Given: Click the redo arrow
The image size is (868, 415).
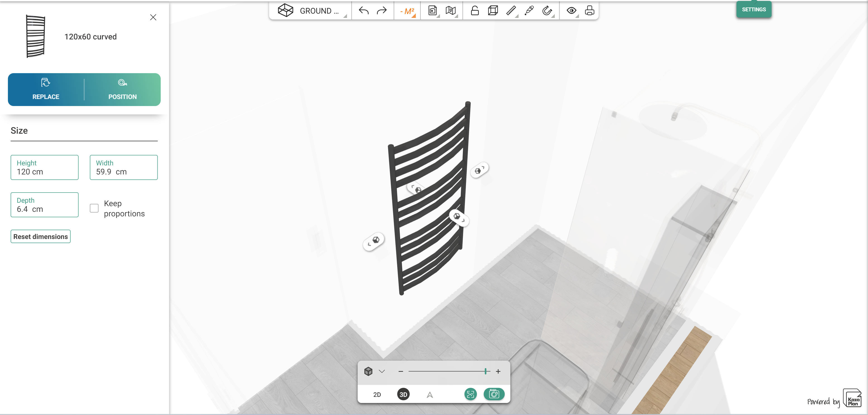Looking at the screenshot, I should click(x=381, y=11).
